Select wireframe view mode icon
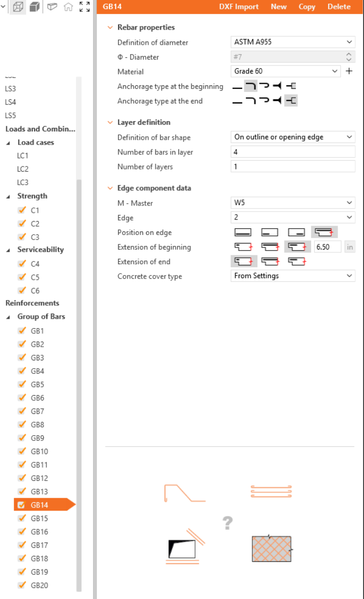Viewport: 364px width, 599px height. coord(18,7)
